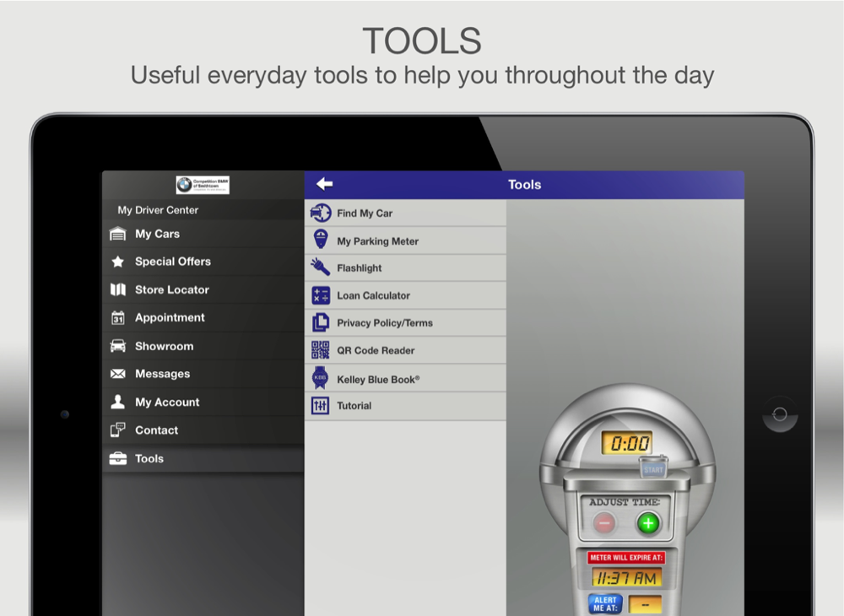Click the Loan Calculator icon

tap(321, 295)
